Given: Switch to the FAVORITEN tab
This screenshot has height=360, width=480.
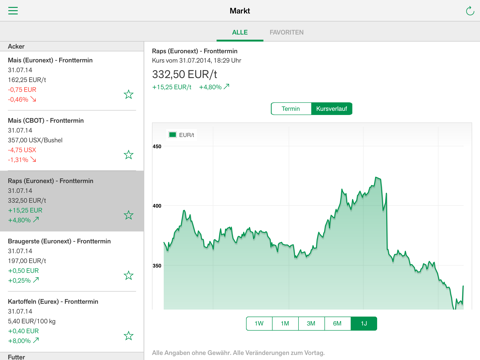Looking at the screenshot, I should point(287,32).
